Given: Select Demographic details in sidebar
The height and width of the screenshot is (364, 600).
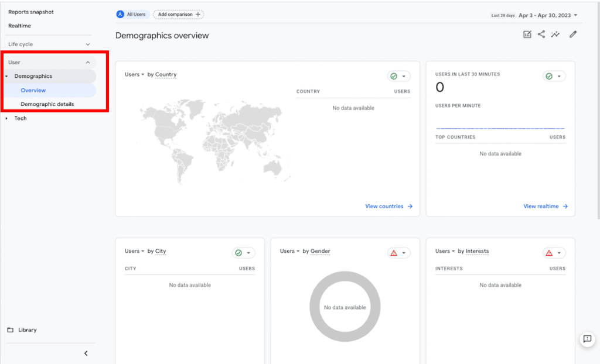Looking at the screenshot, I should [x=47, y=104].
